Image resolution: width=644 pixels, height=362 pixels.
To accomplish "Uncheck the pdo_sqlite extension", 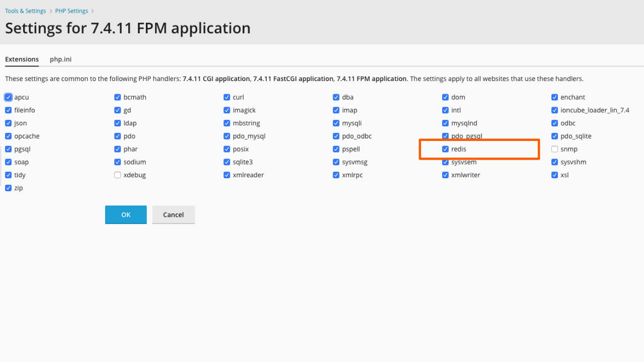I will tap(554, 136).
